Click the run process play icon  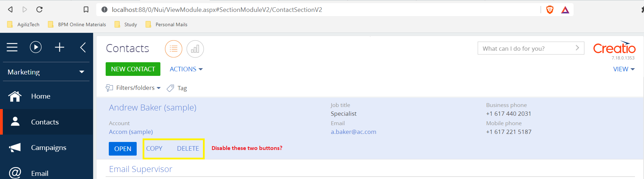(x=36, y=47)
